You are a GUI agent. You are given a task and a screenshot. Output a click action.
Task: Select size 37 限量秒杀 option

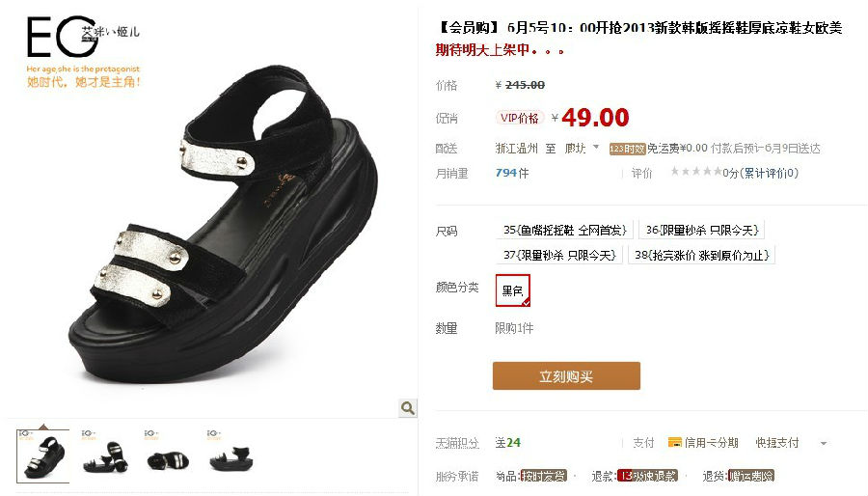click(x=559, y=255)
